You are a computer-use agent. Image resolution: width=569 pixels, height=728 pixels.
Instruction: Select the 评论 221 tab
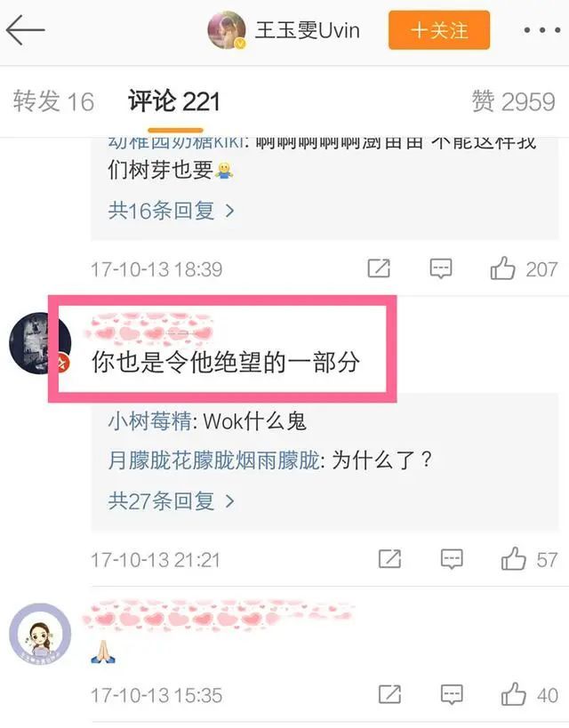click(x=174, y=101)
